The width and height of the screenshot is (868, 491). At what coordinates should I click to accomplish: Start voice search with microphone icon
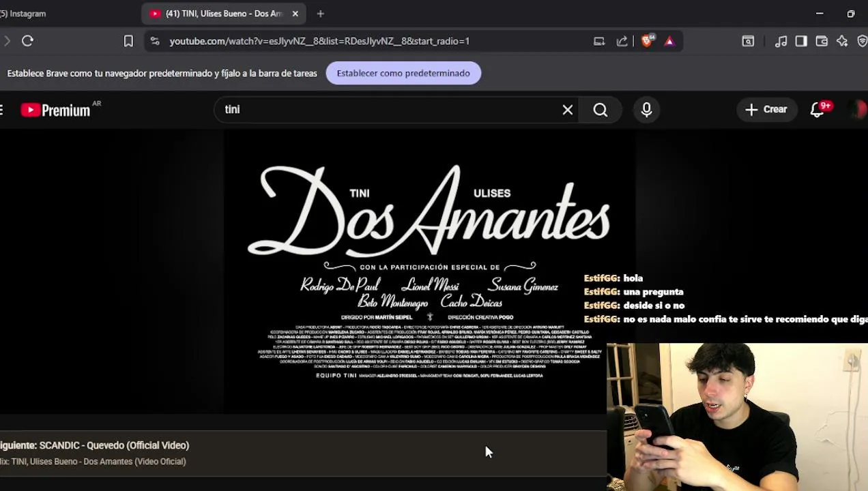tap(646, 110)
